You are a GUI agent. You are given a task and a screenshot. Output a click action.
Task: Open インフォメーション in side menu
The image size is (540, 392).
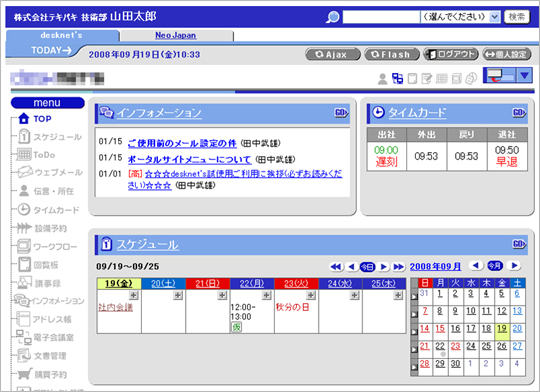49,301
